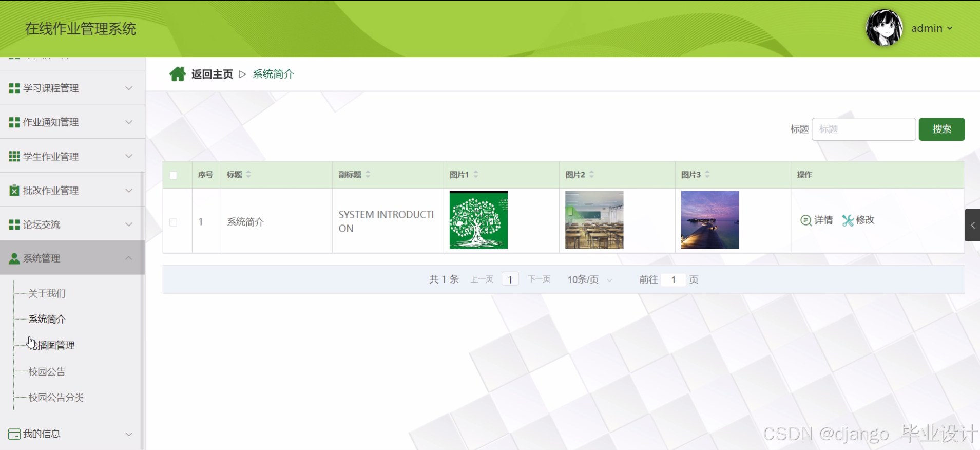Expand 批改作业管理 menu chevron

(129, 191)
